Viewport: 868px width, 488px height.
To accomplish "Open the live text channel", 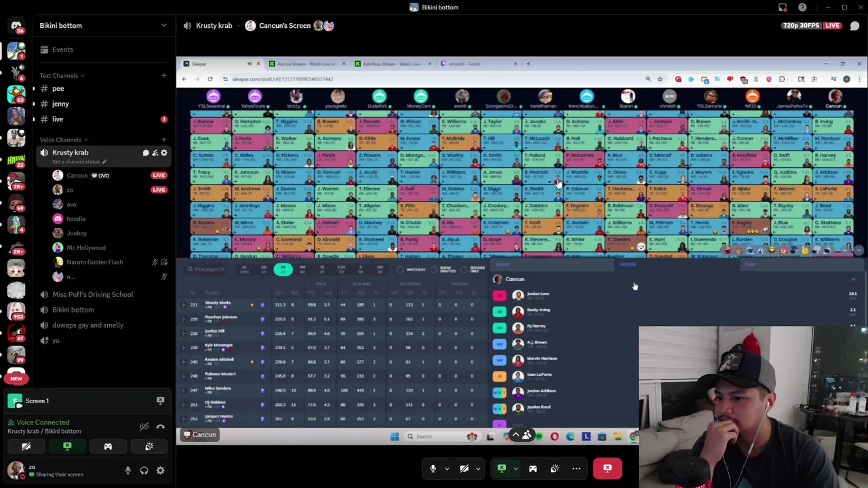I will click(58, 119).
